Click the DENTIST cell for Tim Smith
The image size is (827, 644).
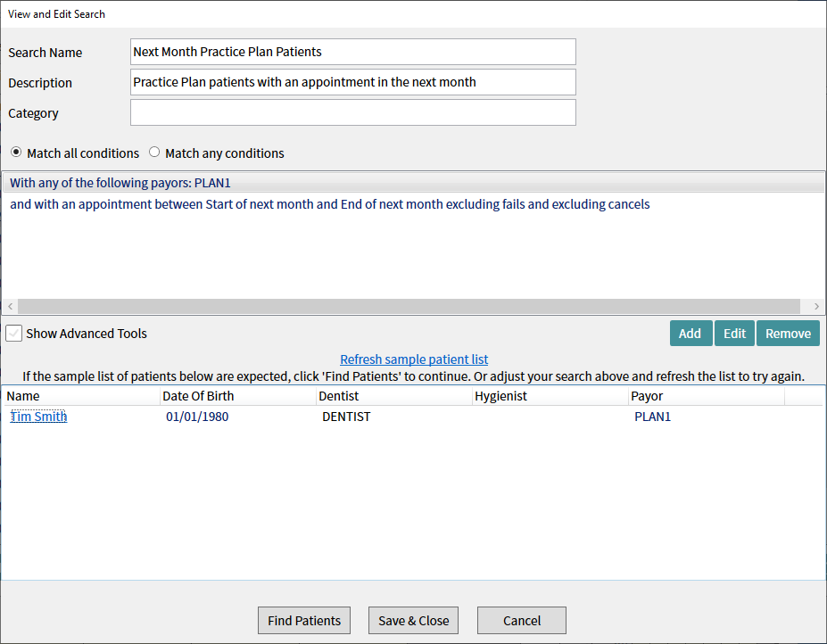click(346, 417)
